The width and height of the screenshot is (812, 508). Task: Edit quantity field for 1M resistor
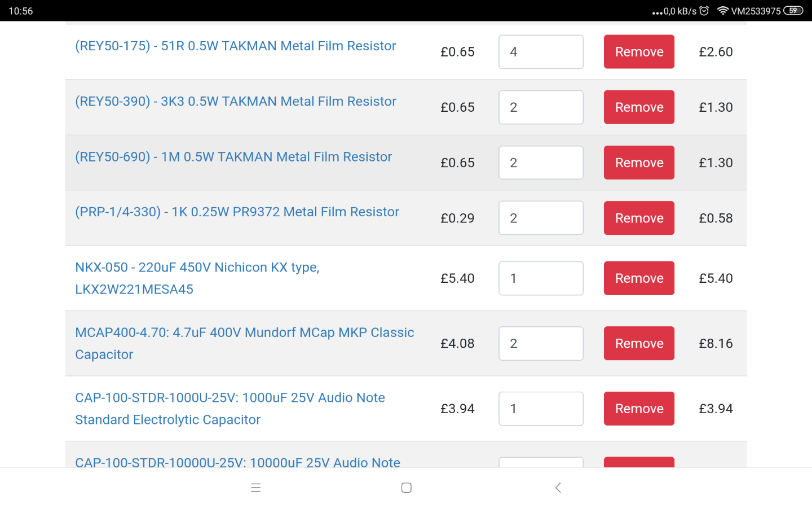[541, 163]
